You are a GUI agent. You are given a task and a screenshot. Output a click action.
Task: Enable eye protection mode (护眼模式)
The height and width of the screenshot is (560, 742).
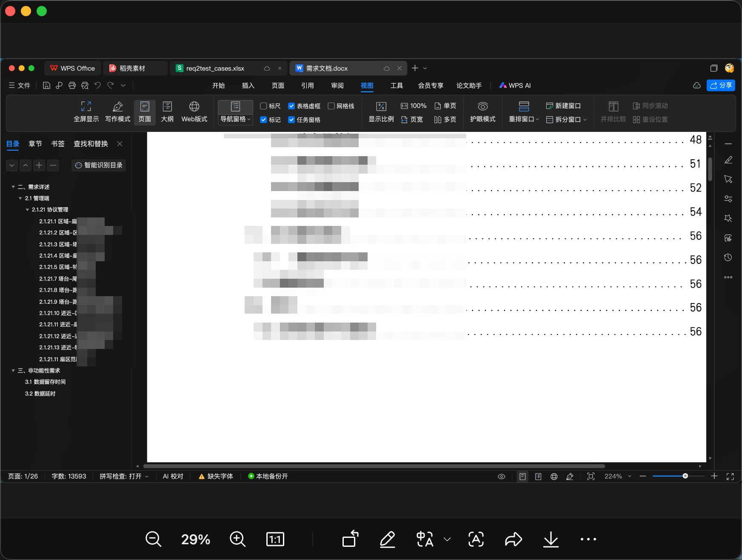point(482,112)
